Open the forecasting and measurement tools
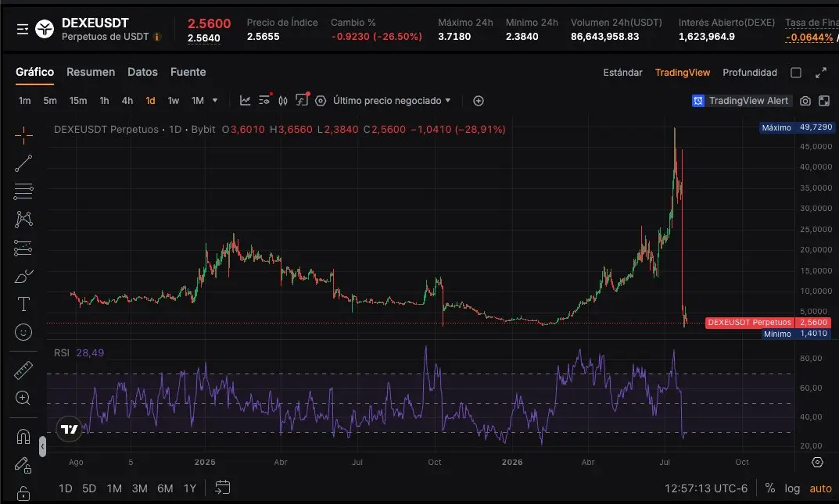 pyautogui.click(x=23, y=248)
